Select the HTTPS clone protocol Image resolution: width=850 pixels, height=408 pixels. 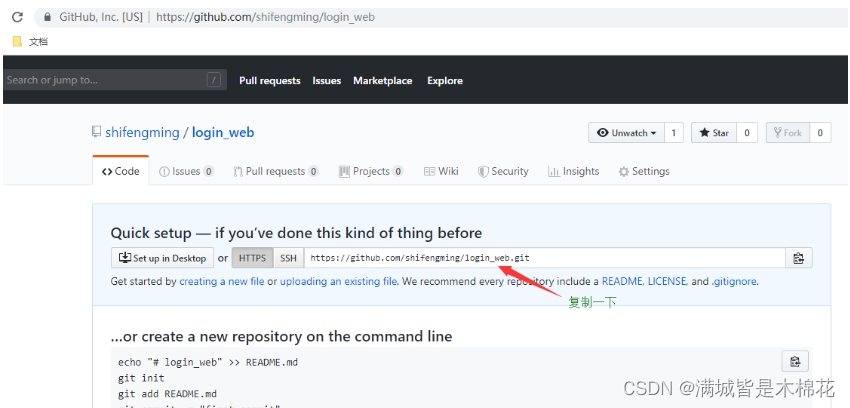(253, 258)
